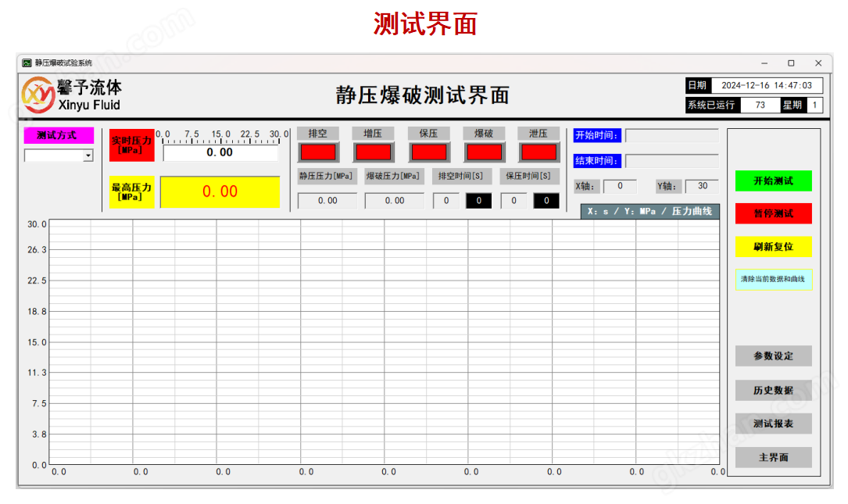This screenshot has width=848, height=504.
Task: Click the 保压 stage label
Action: 428,134
